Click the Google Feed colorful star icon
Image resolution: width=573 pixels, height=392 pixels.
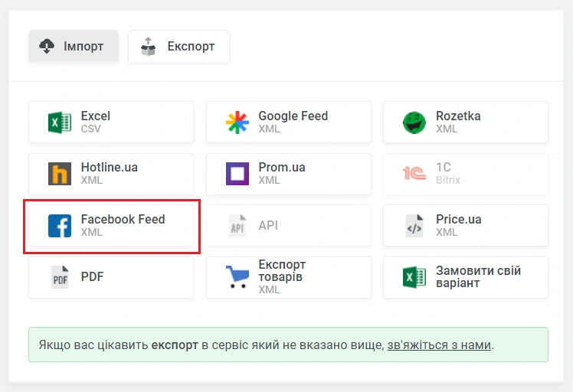click(237, 122)
